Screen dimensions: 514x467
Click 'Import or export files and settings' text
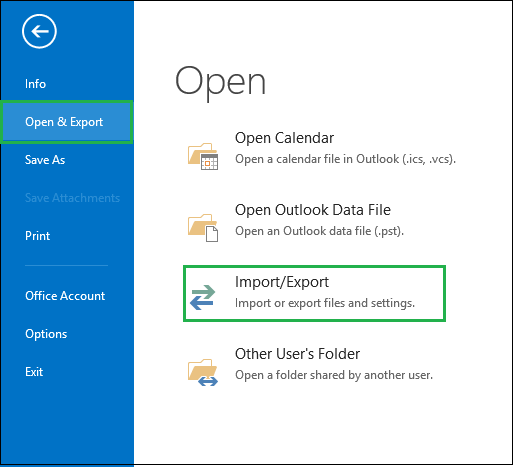pos(325,303)
